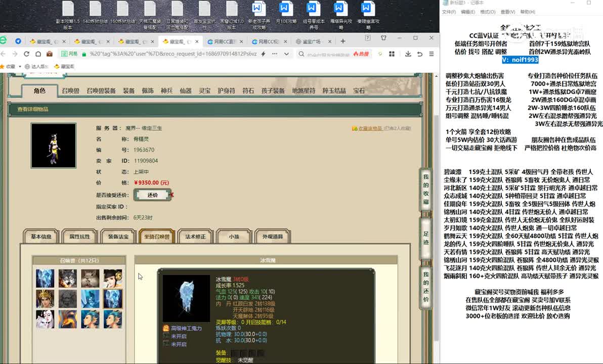Select the wolf summon thumbnail
The width and height of the screenshot is (603, 364).
67,278
